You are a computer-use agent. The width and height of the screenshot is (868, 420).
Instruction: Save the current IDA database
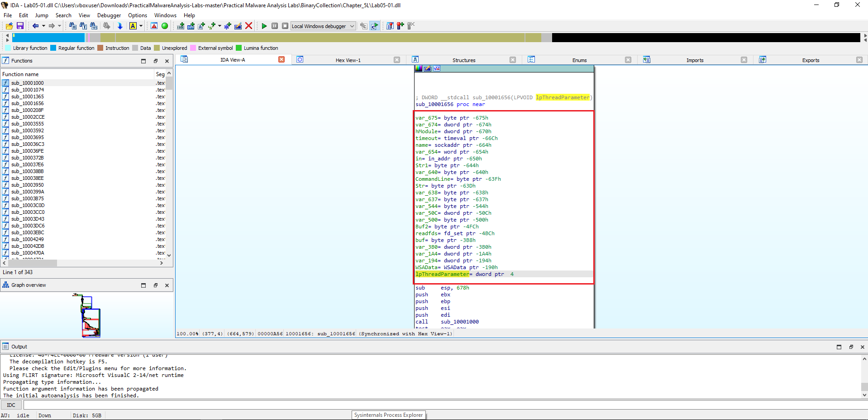click(x=20, y=26)
